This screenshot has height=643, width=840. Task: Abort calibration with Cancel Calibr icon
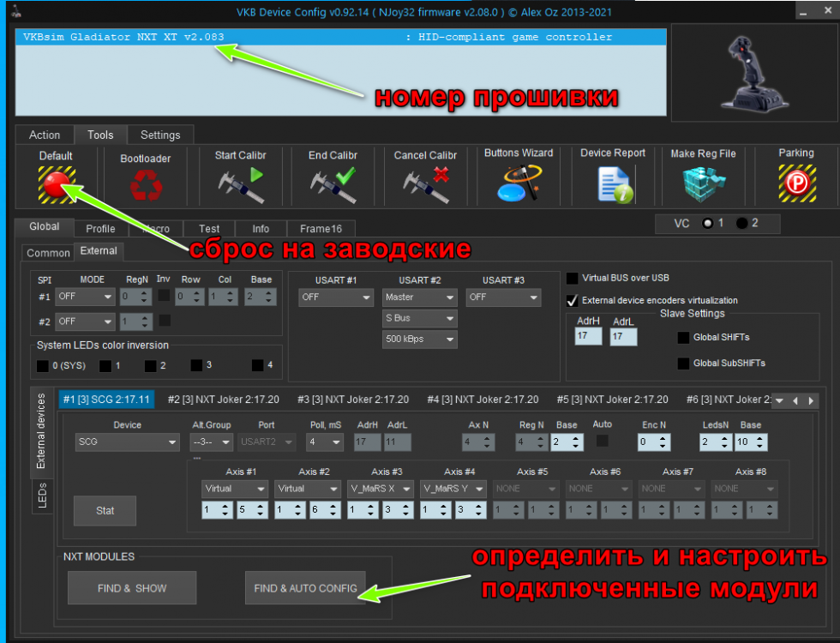[x=426, y=185]
